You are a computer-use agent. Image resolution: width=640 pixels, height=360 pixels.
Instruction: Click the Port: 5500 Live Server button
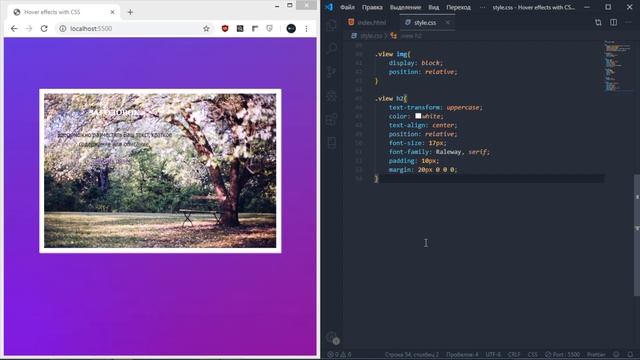click(562, 354)
